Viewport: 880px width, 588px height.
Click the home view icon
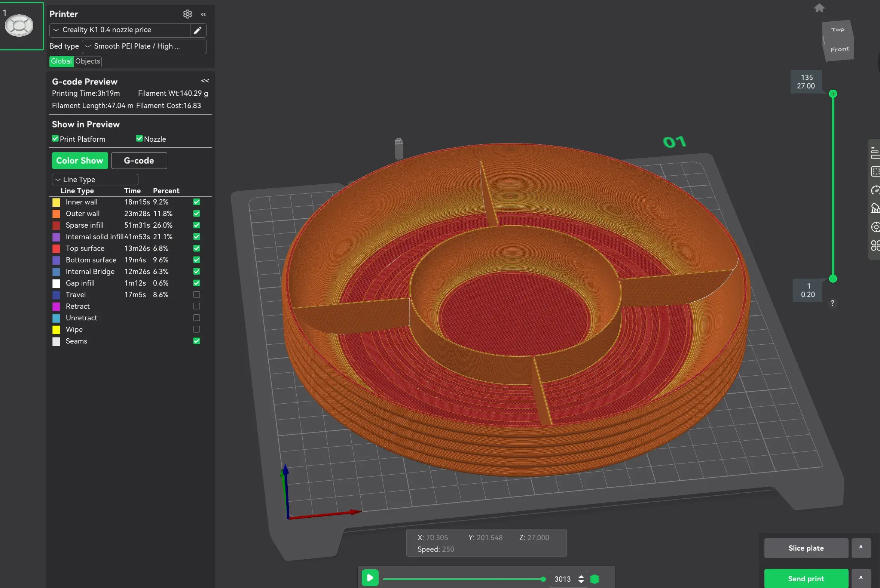tap(819, 8)
